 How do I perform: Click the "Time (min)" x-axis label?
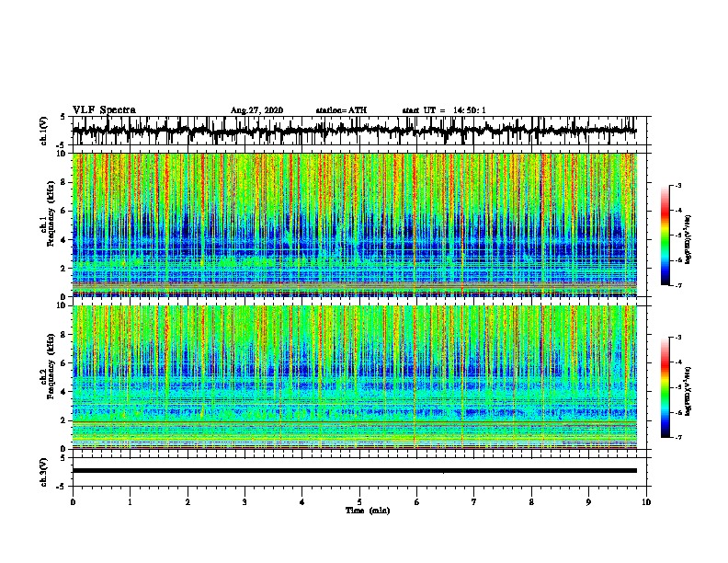(x=368, y=511)
